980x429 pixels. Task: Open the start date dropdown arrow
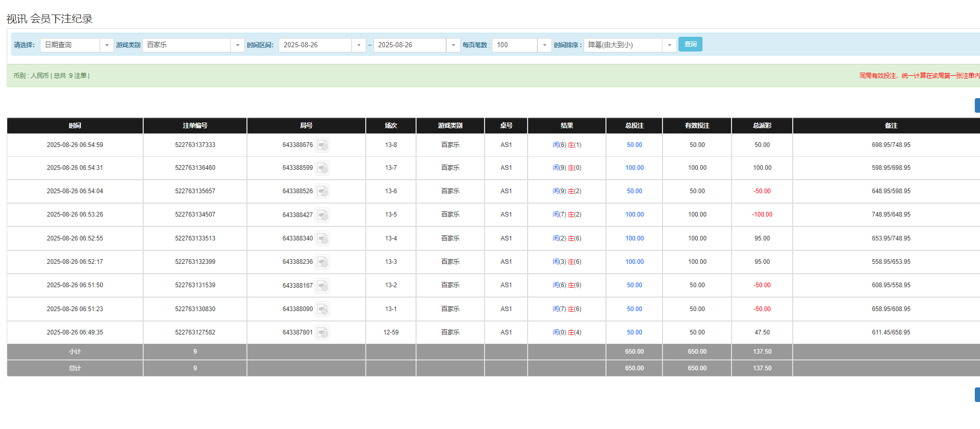click(x=358, y=45)
